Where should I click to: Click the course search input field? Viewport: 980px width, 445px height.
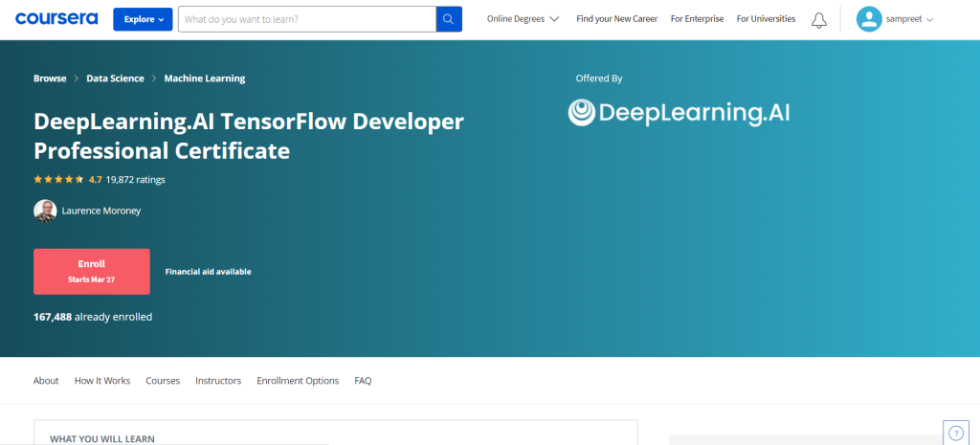(306, 19)
